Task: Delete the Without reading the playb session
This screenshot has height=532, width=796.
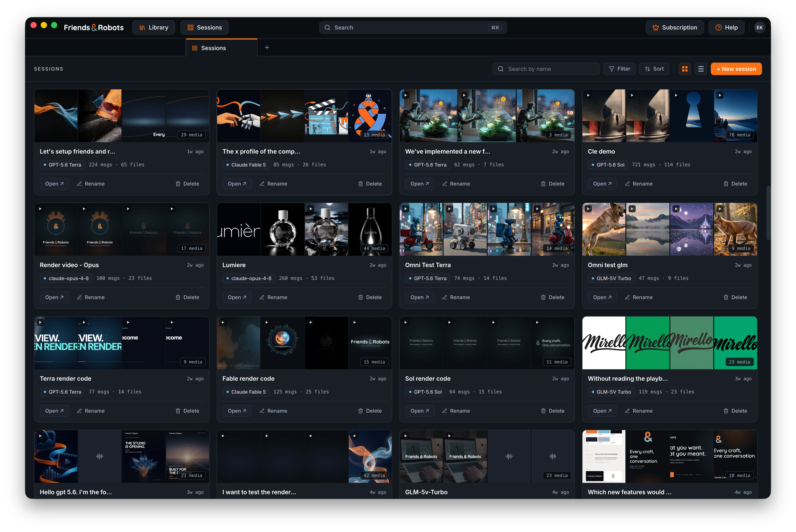Action: click(735, 411)
